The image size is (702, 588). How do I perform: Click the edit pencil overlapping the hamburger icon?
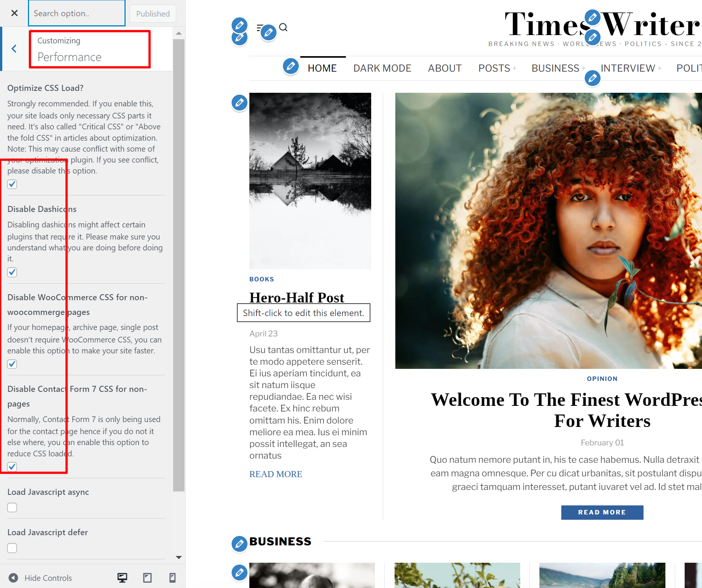point(269,33)
